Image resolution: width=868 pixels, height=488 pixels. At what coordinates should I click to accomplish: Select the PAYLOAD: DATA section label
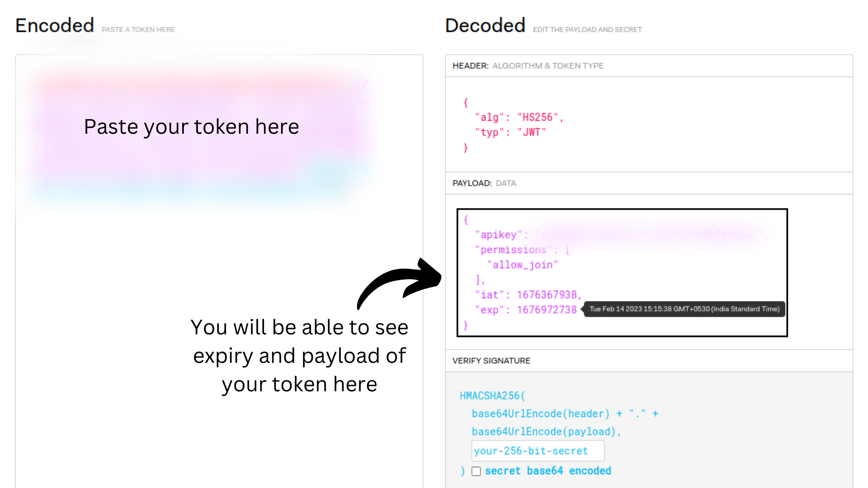click(484, 183)
